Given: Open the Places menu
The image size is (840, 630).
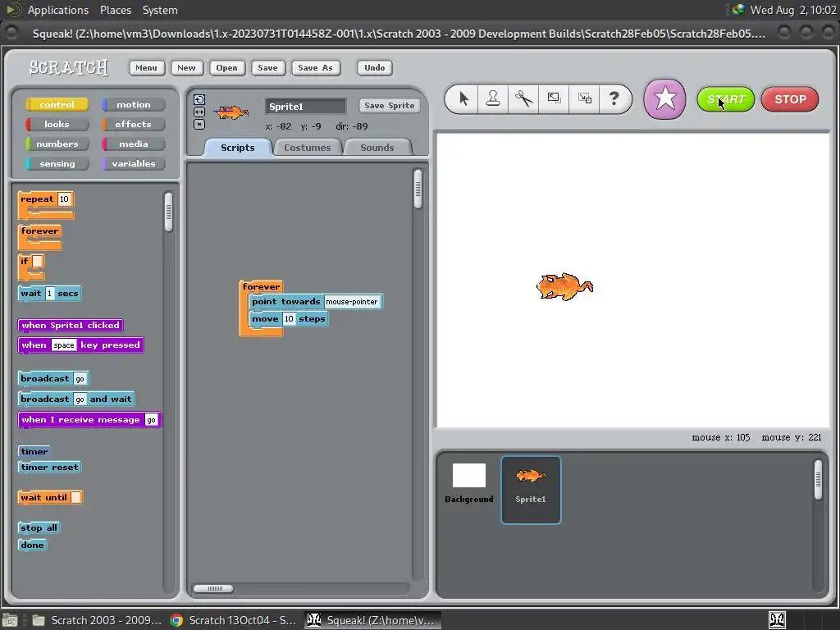Looking at the screenshot, I should coord(115,10).
